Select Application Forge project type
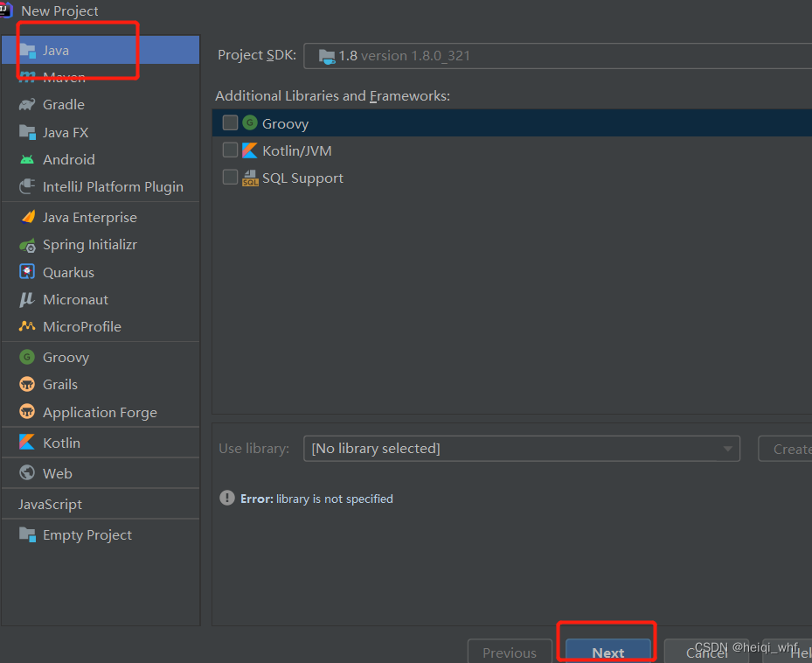Screen dimensions: 812x663 click(101, 412)
